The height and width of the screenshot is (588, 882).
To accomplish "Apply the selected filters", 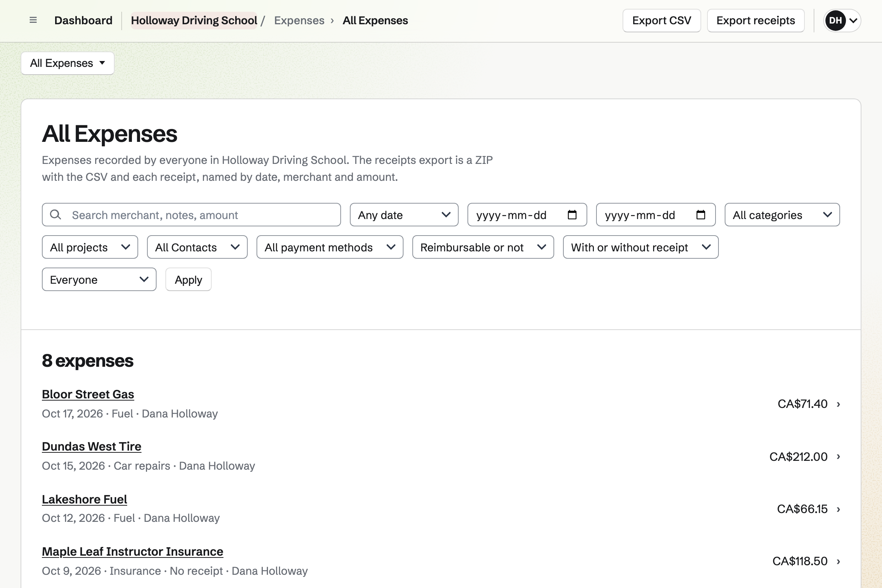I will [x=188, y=279].
